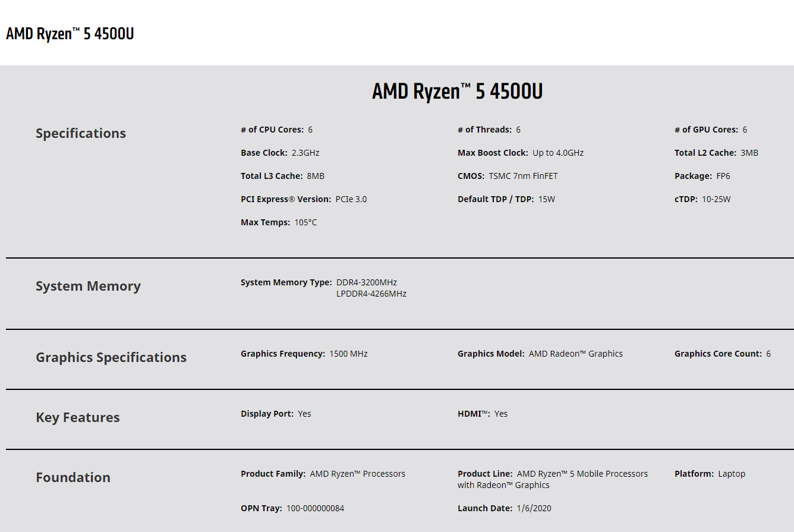794x532 pixels.
Task: Click the Launch Date 1/6/2020 entry
Action: (x=505, y=508)
